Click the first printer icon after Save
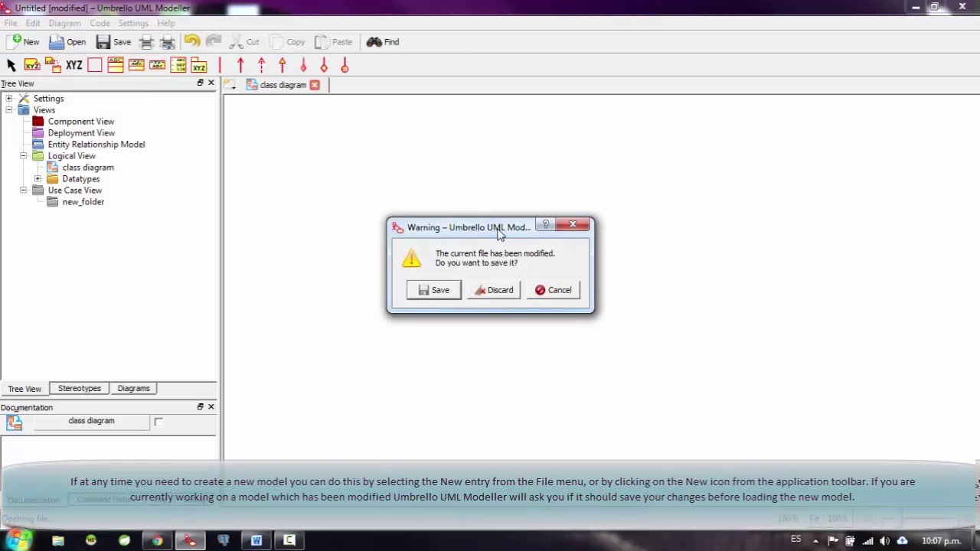The image size is (980, 551). (146, 42)
